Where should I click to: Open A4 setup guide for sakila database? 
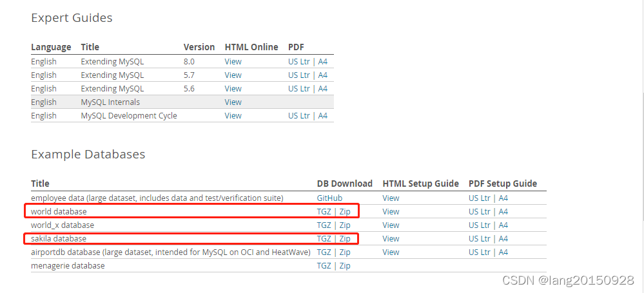503,240
